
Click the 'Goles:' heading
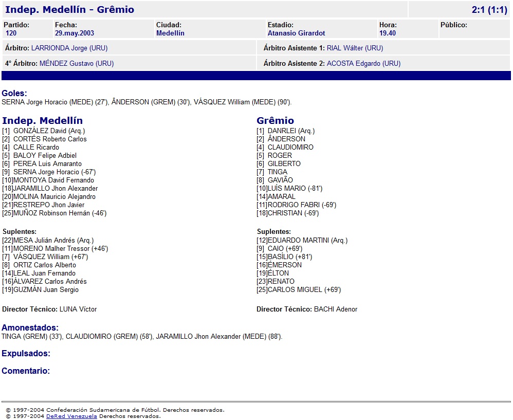(14, 93)
